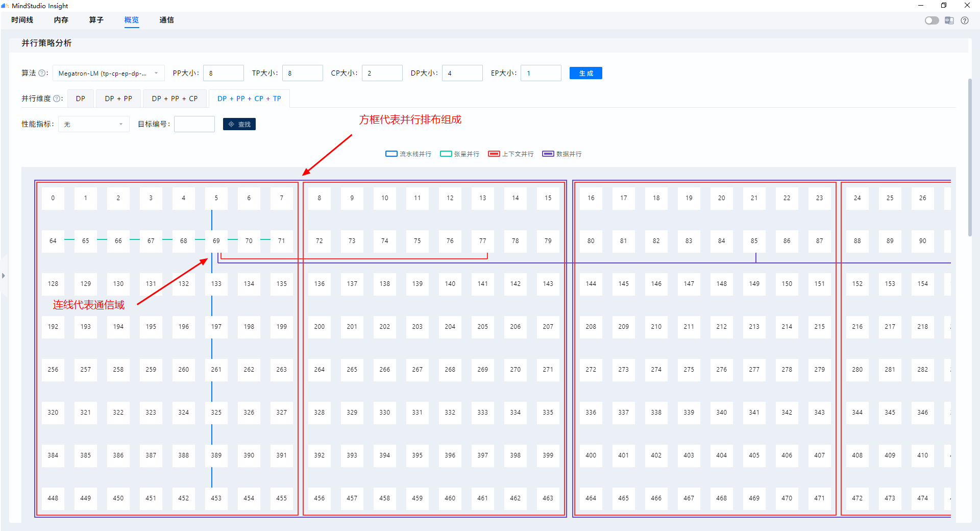Select rank node 197
980x531 pixels.
pos(216,327)
